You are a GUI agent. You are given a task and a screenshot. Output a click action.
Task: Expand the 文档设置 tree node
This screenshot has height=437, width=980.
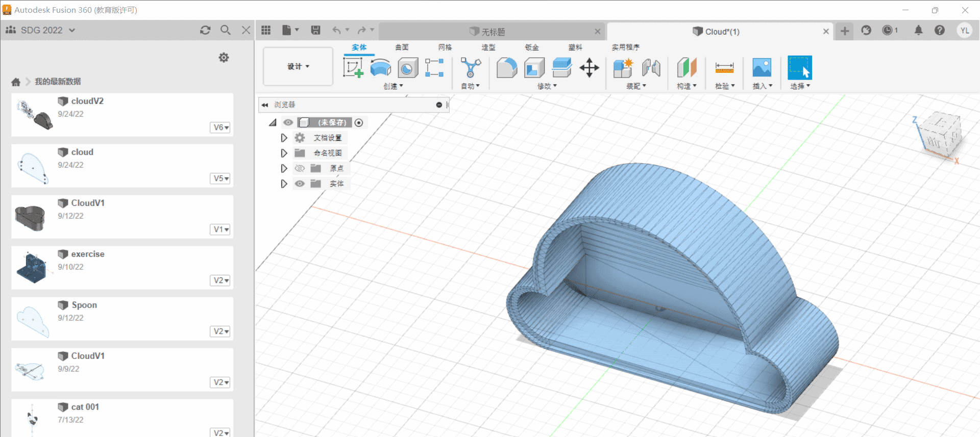pyautogui.click(x=284, y=138)
